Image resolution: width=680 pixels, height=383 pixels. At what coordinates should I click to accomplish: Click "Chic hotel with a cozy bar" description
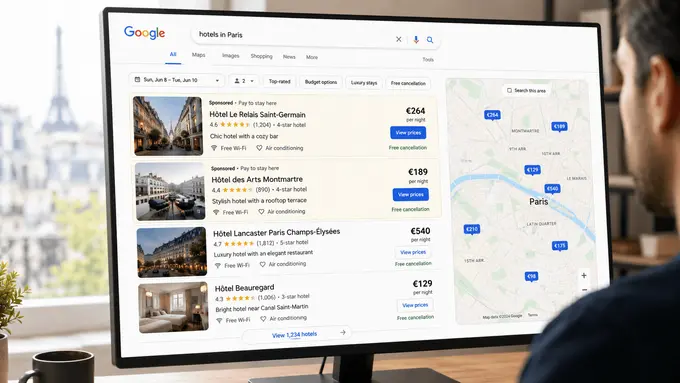(244, 136)
